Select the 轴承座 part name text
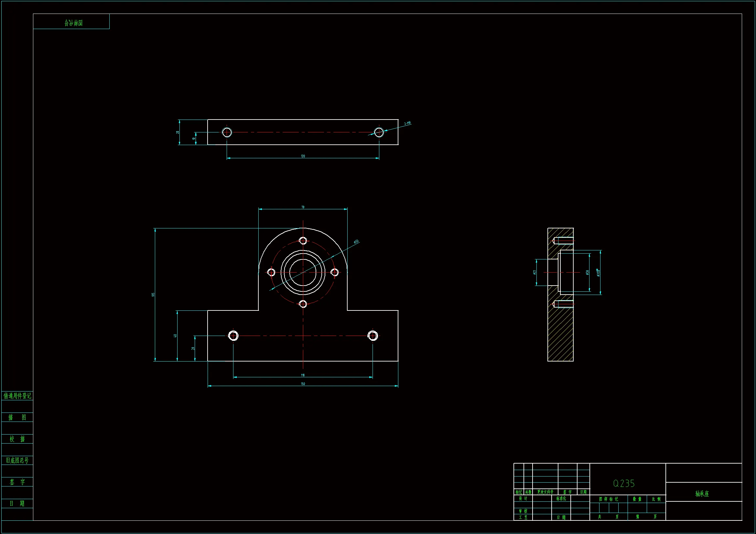The width and height of the screenshot is (756, 534). [702, 494]
